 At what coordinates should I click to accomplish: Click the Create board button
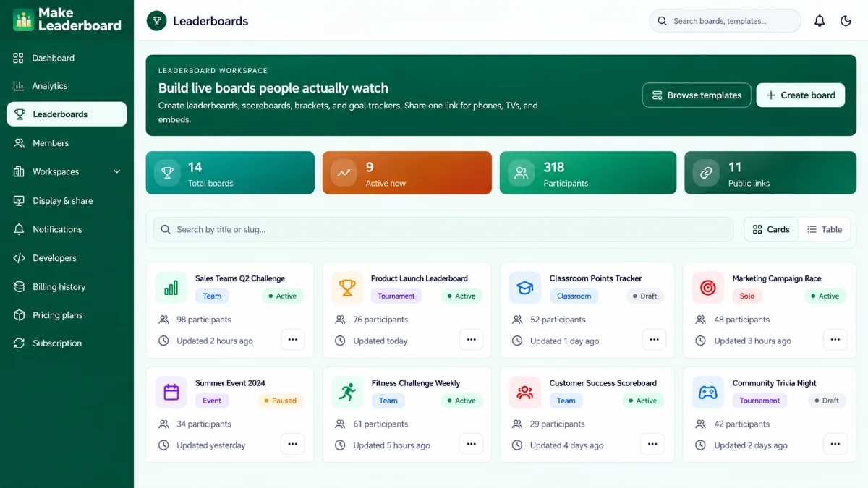(x=800, y=95)
